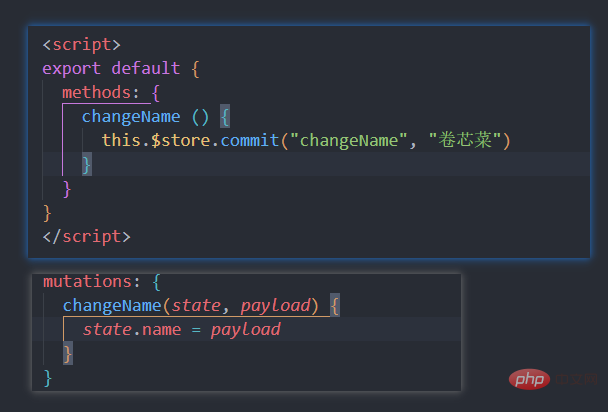Click the name property after state

click(156, 329)
